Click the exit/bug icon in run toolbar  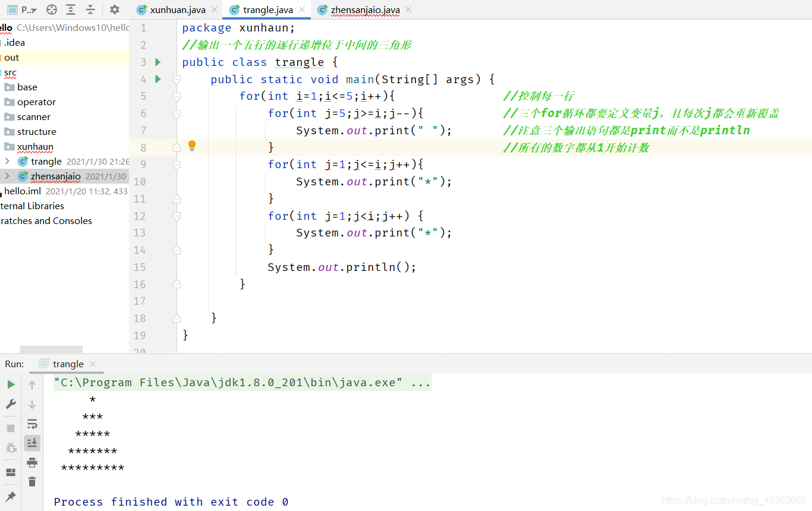tap(11, 447)
